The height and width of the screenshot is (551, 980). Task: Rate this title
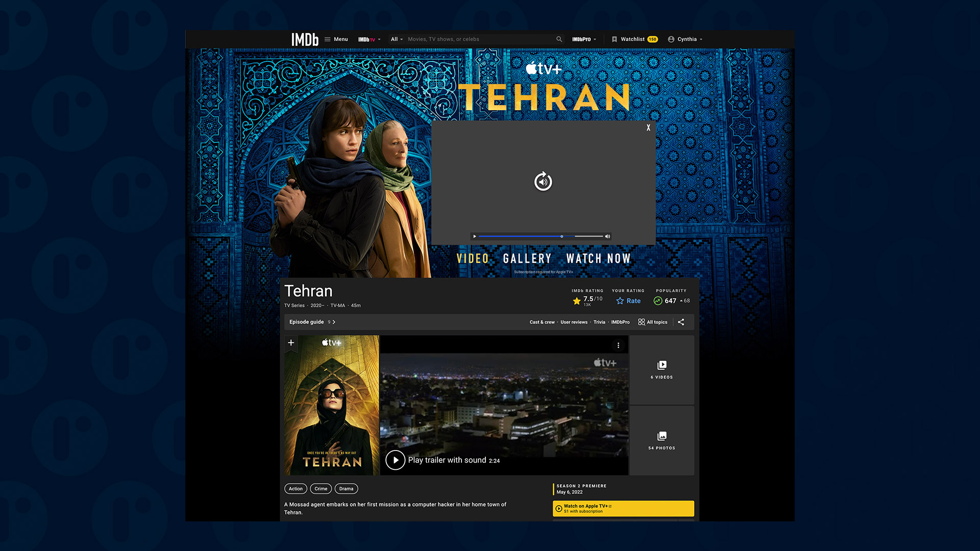click(628, 301)
